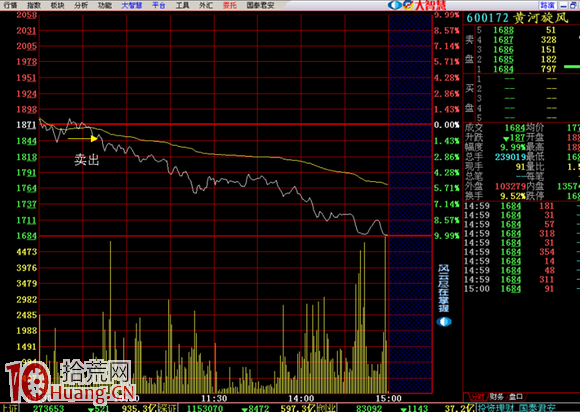Screen dimensions: 580x412
Task: Open the 板块 menu
Action: [x=57, y=5]
